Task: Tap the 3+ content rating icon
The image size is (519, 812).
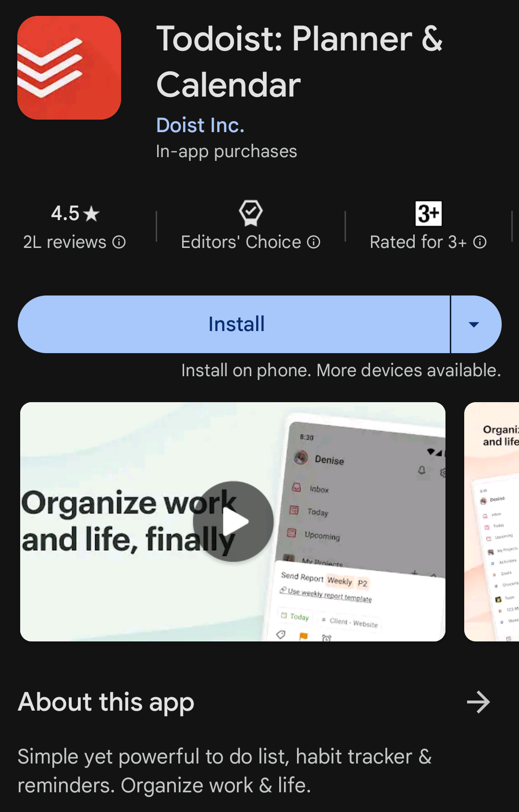Action: (428, 213)
